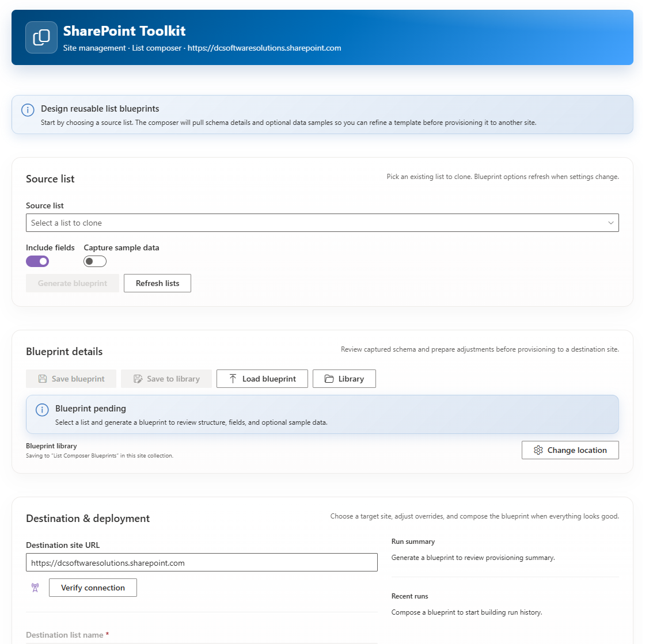653x644 pixels.
Task: Click the Generate blueprint button
Action: click(x=73, y=283)
